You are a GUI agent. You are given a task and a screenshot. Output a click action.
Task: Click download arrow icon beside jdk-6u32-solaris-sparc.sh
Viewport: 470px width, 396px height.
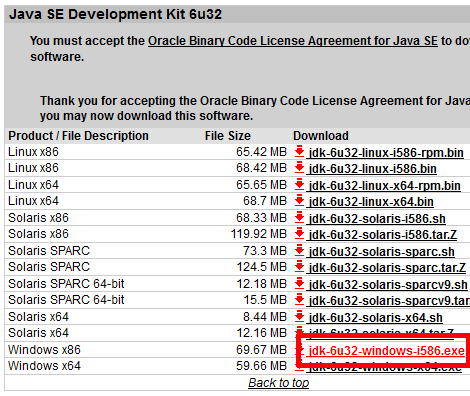pos(299,250)
